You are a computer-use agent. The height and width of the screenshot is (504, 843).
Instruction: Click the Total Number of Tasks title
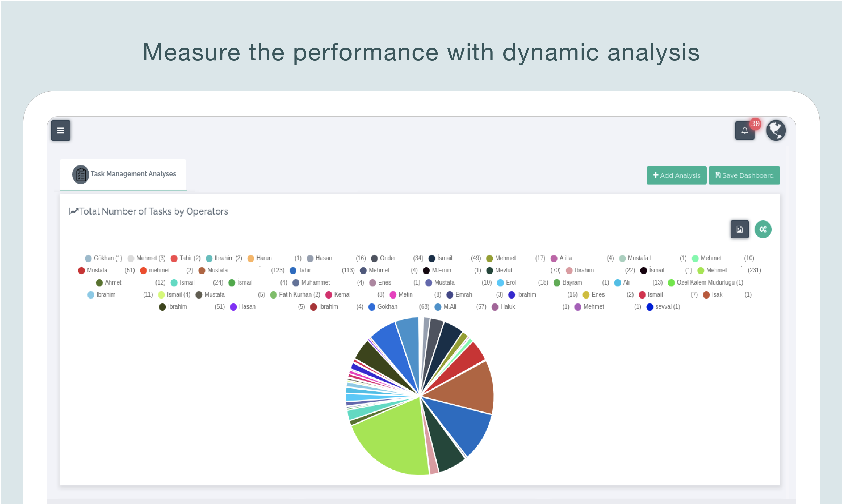click(x=153, y=212)
